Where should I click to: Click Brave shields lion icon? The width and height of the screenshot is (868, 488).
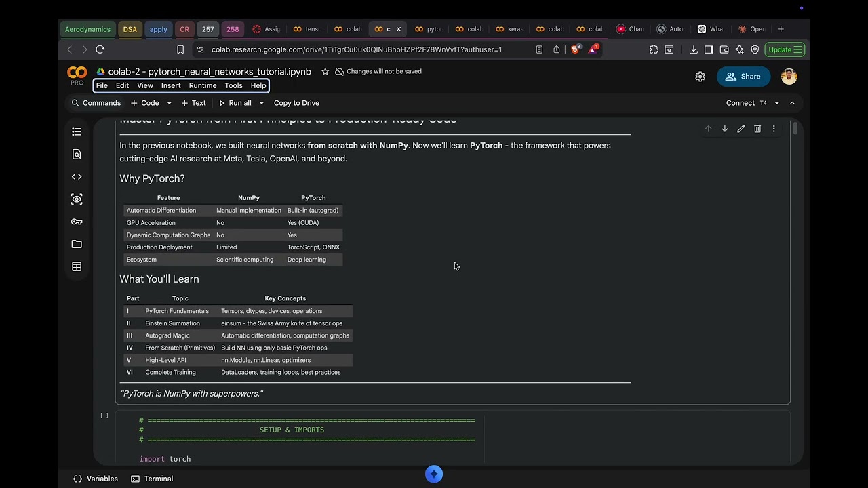[575, 49]
